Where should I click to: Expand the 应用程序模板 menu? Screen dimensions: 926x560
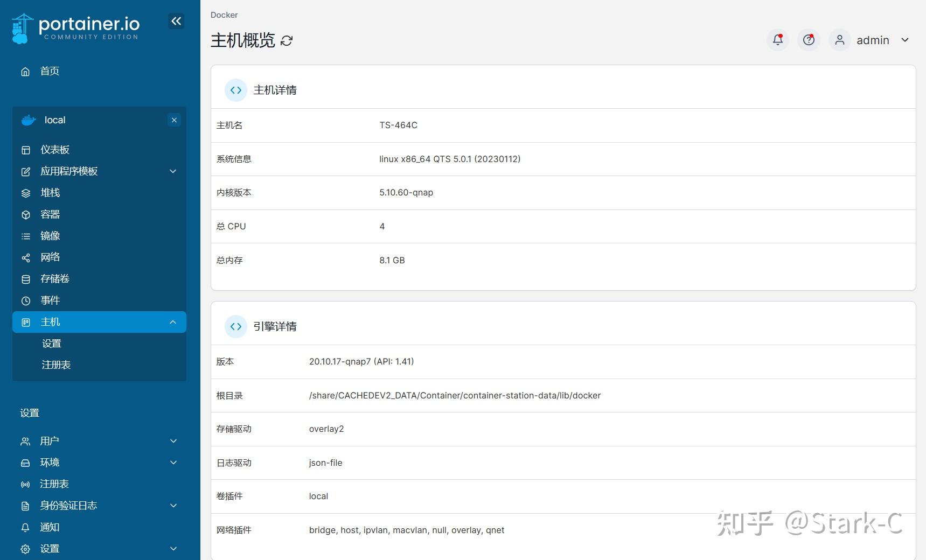coord(172,171)
